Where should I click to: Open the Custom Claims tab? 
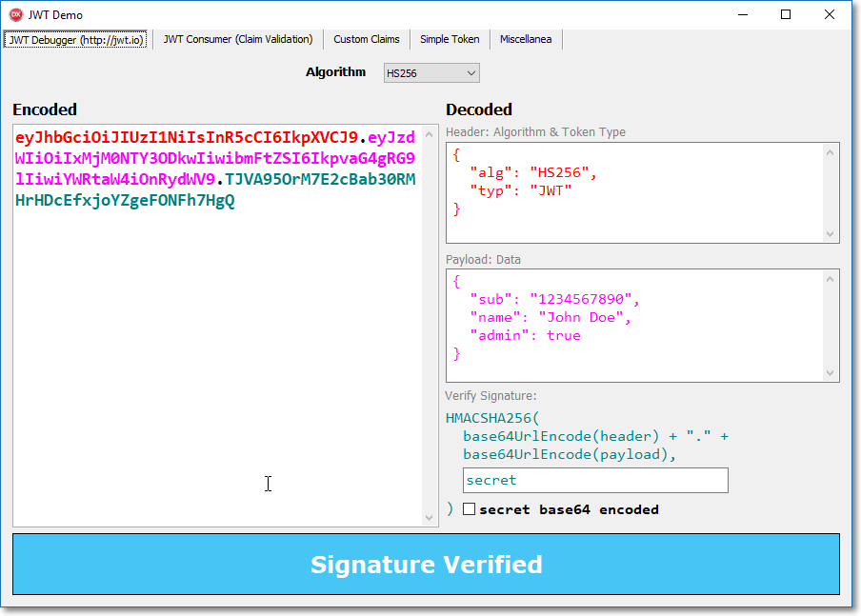coord(367,39)
